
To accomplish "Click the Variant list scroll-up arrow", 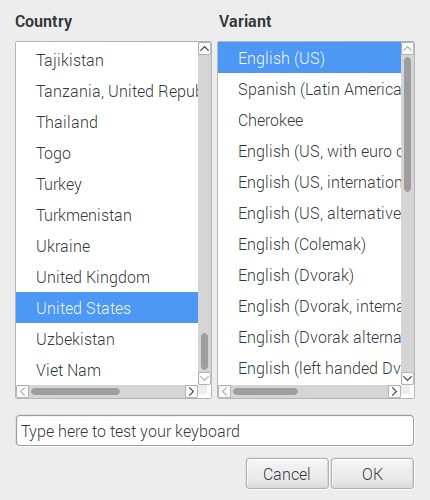I will click(x=407, y=49).
